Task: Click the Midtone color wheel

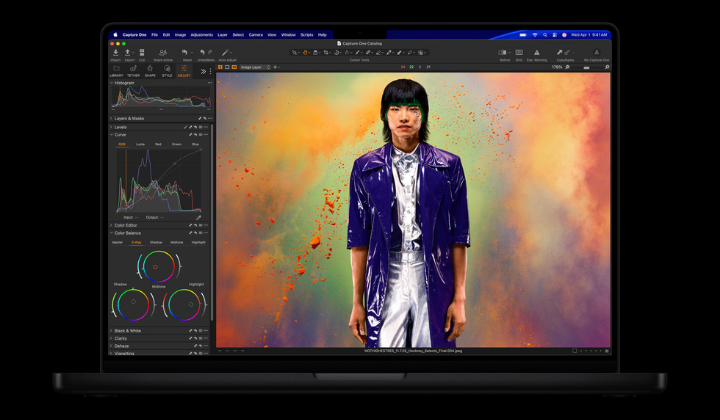Action: [x=156, y=266]
